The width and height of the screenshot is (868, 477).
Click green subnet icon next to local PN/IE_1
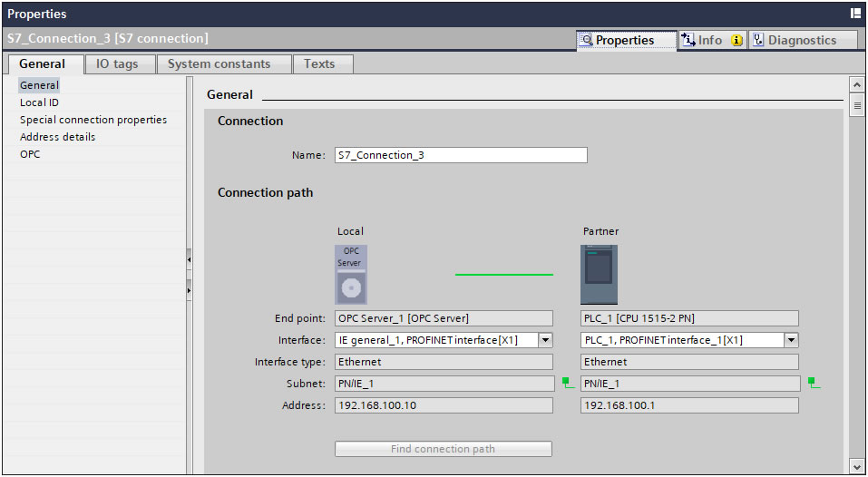[x=569, y=383]
